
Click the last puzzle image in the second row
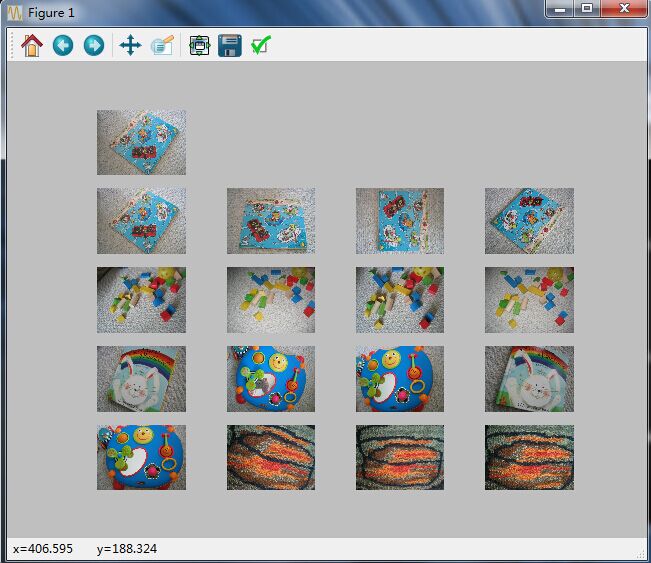tap(529, 220)
